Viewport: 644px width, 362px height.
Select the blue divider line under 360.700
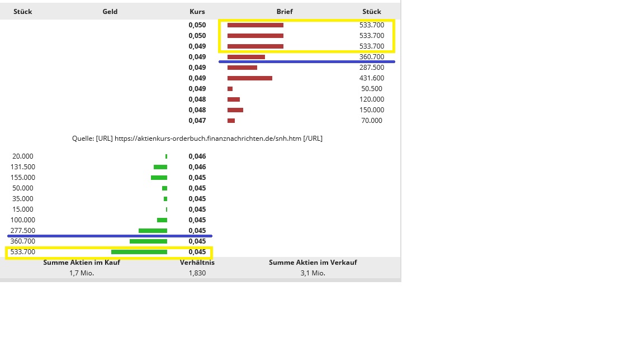pos(307,61)
